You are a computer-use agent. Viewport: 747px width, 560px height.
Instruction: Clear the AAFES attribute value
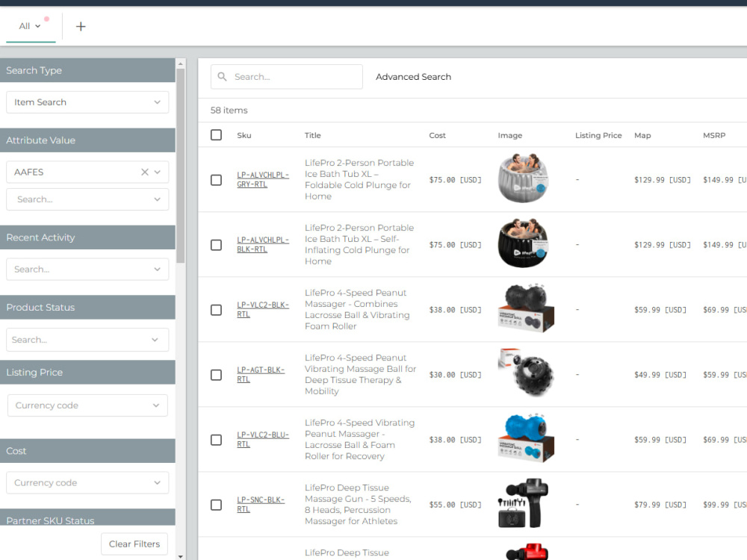tap(145, 172)
